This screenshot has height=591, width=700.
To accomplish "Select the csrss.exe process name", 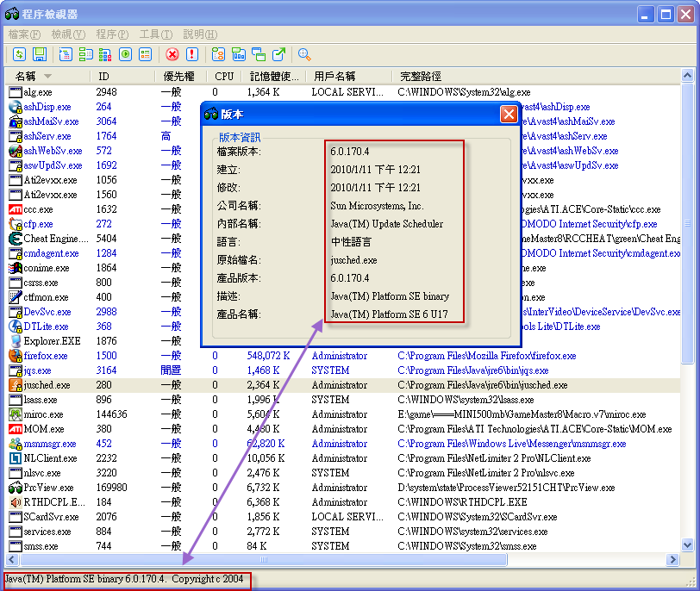I will click(x=41, y=283).
